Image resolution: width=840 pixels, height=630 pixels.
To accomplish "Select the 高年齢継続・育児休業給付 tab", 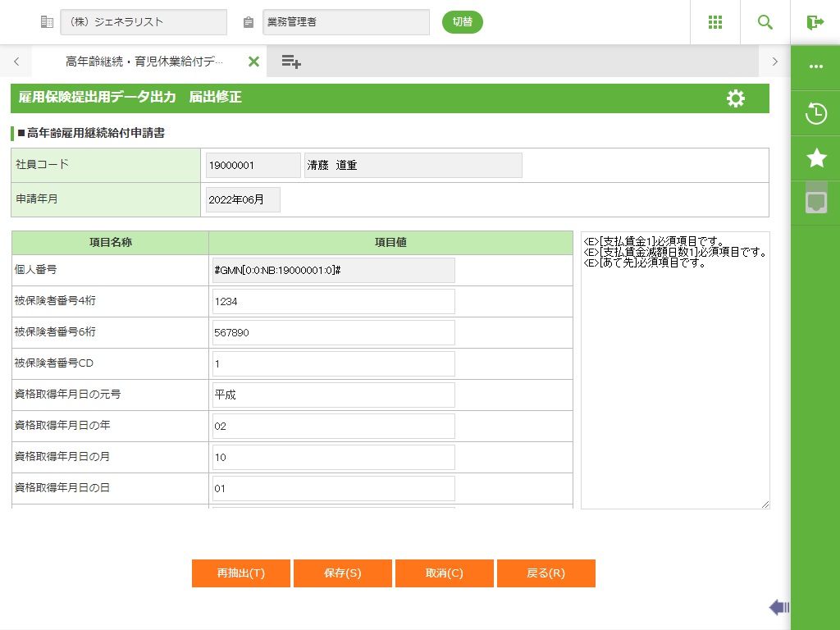I will click(x=144, y=62).
